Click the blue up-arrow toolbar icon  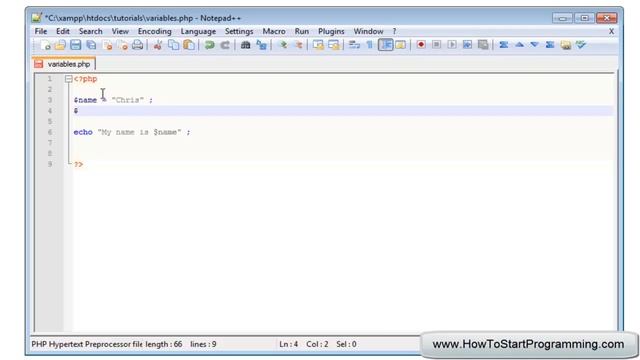tap(519, 45)
